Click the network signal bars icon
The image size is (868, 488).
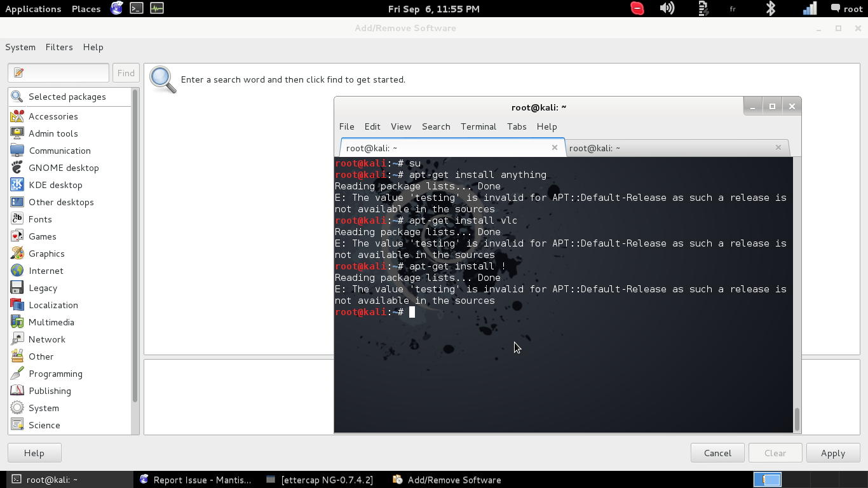pos(810,8)
